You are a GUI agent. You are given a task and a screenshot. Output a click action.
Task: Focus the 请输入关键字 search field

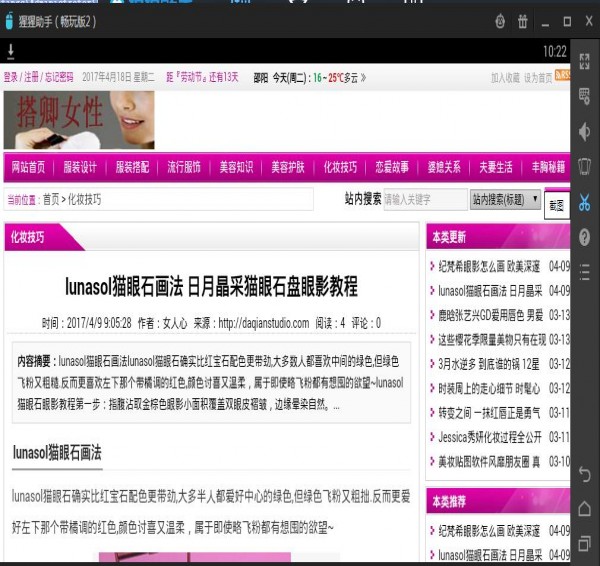click(426, 199)
